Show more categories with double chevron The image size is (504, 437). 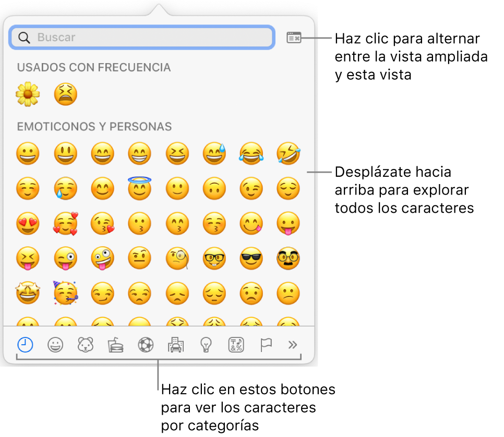[x=293, y=345]
